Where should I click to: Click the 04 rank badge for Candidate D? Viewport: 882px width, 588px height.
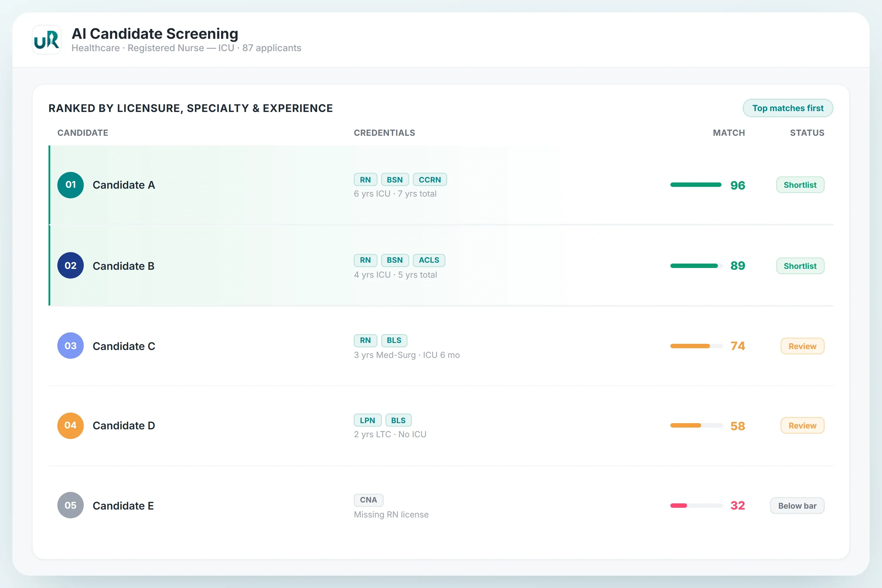tap(71, 425)
